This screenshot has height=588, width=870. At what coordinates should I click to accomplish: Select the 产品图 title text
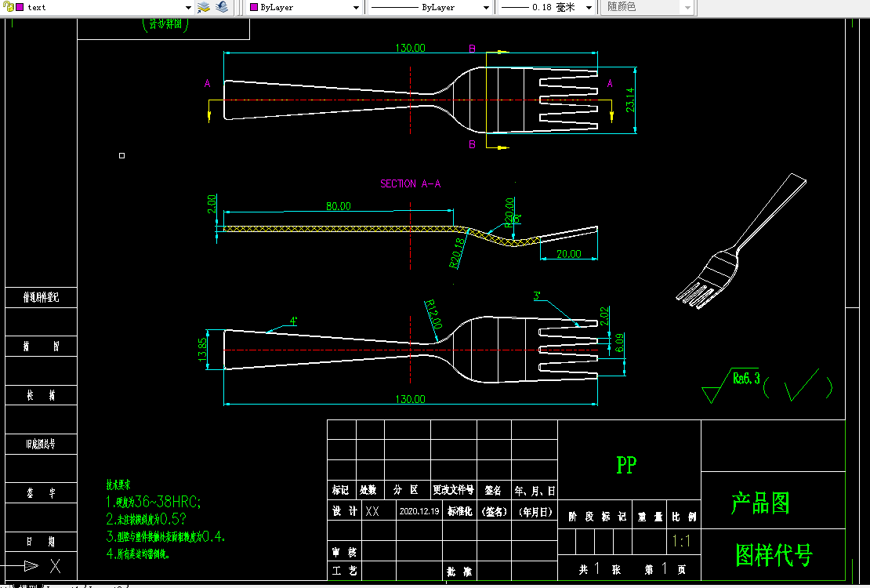pyautogui.click(x=759, y=503)
